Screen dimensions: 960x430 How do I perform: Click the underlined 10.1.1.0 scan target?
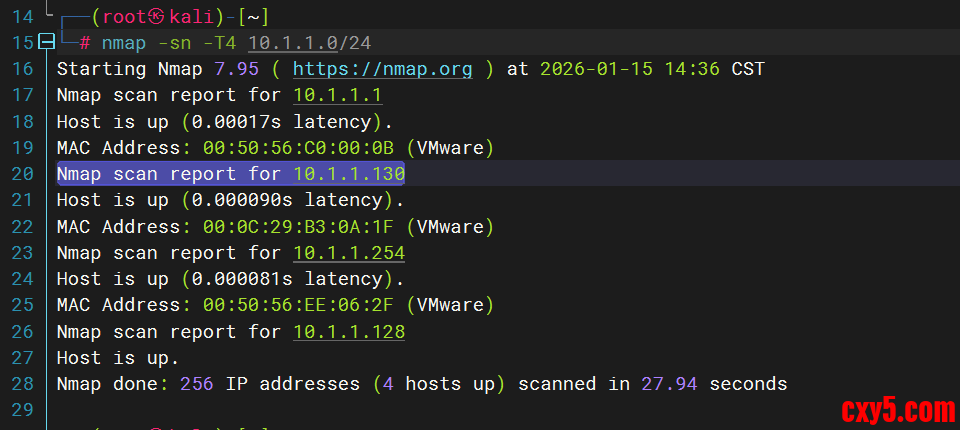point(293,43)
